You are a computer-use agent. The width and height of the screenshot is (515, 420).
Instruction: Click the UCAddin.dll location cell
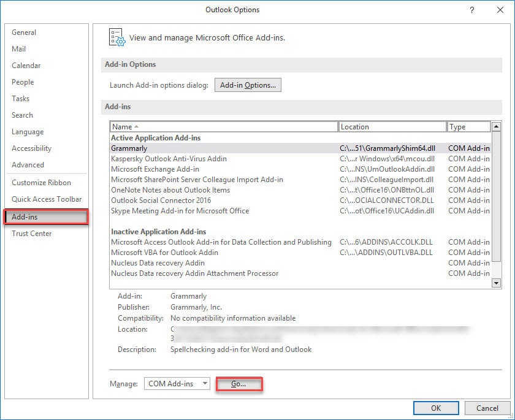(387, 211)
